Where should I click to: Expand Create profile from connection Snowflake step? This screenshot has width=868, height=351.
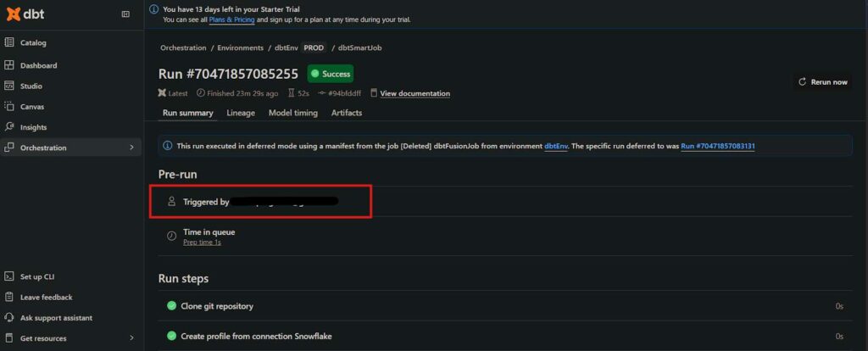(256, 337)
